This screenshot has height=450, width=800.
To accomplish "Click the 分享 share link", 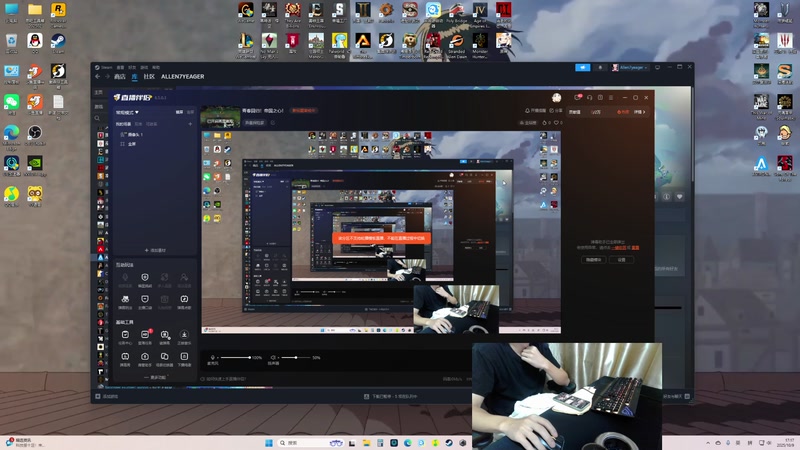I will [556, 110].
